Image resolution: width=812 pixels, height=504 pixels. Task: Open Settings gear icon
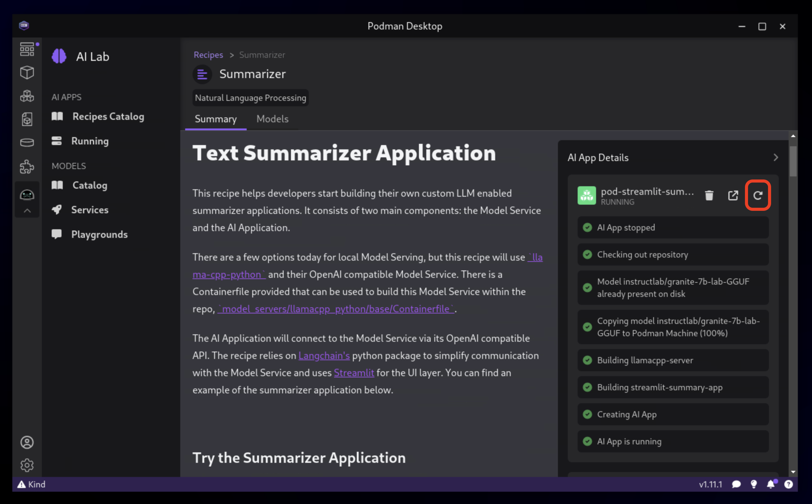(27, 465)
